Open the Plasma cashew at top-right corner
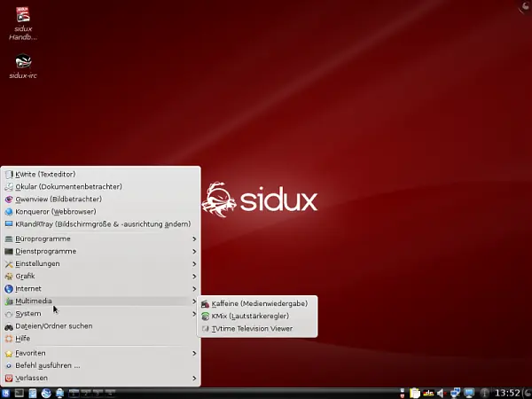The width and height of the screenshot is (532, 399). tap(526, 6)
